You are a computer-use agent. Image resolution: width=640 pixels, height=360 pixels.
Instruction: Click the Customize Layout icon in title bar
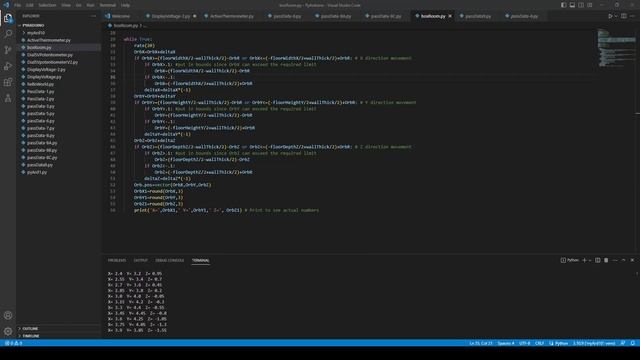click(590, 5)
